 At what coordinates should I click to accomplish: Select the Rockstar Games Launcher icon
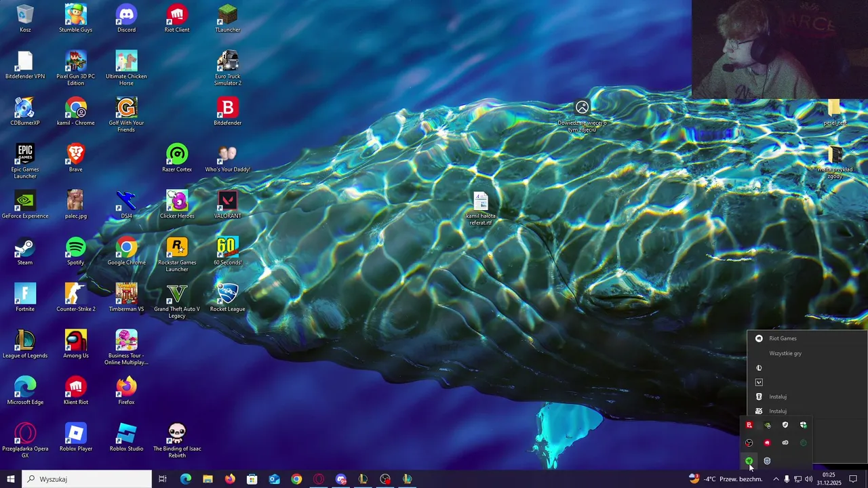pyautogui.click(x=177, y=254)
